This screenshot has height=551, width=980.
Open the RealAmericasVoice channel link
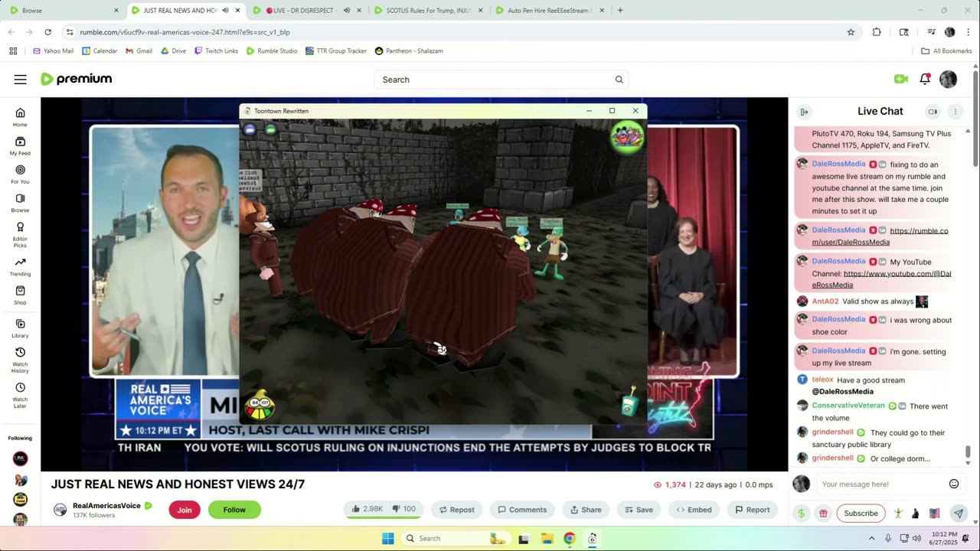[106, 506]
